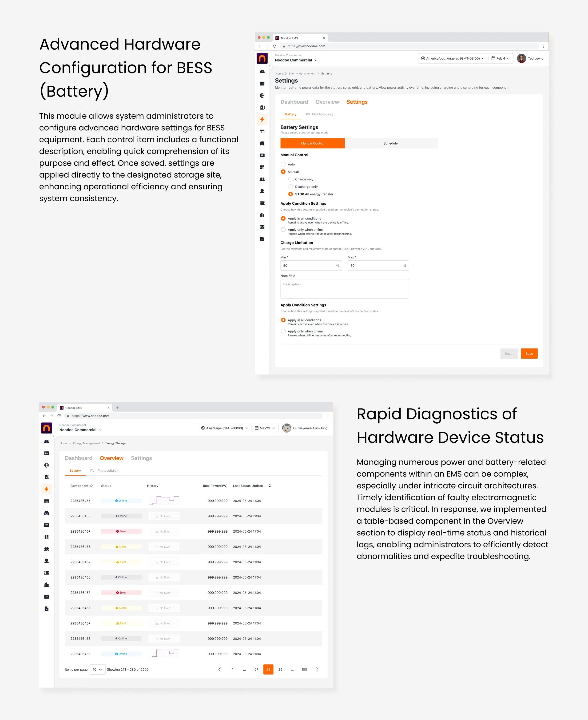
Task: Click QR code icon in Settings window sidebar
Action: pos(262,167)
